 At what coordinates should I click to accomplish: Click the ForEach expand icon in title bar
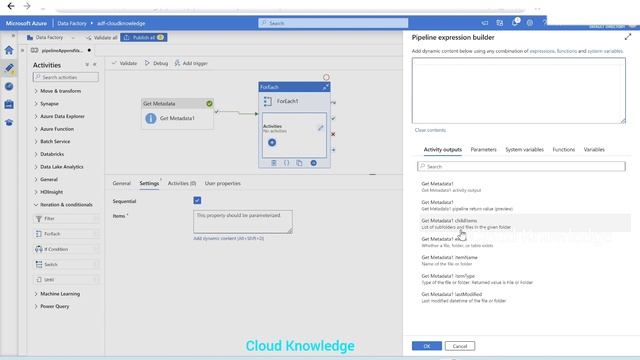point(325,87)
